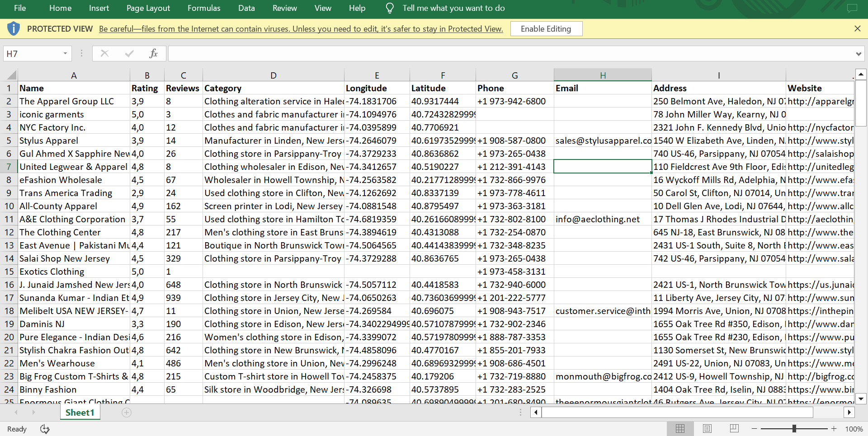Expand the formula bar
The height and width of the screenshot is (436, 868).
[858, 54]
